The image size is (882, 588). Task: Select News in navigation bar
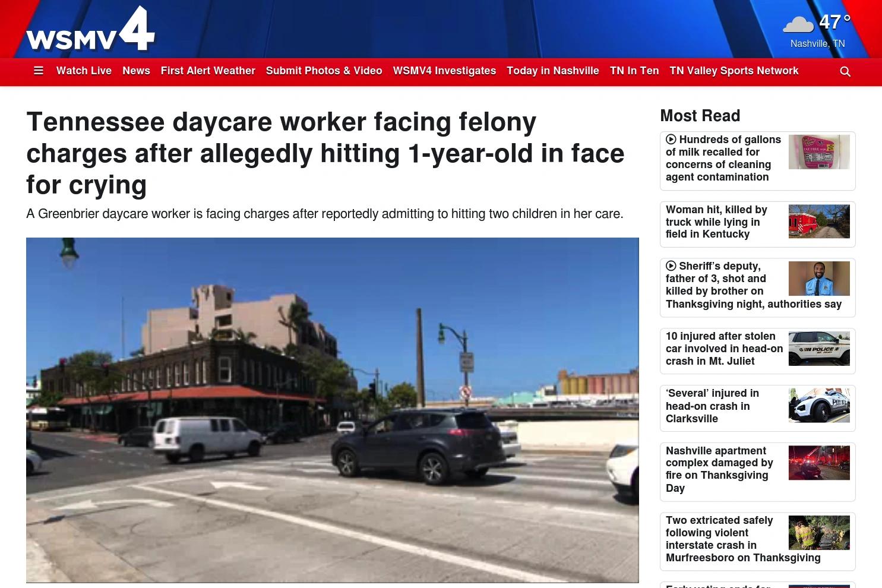[136, 71]
